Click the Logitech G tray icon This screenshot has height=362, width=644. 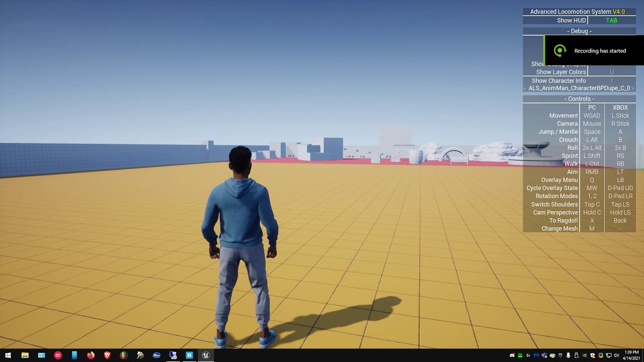pyautogui.click(x=528, y=355)
